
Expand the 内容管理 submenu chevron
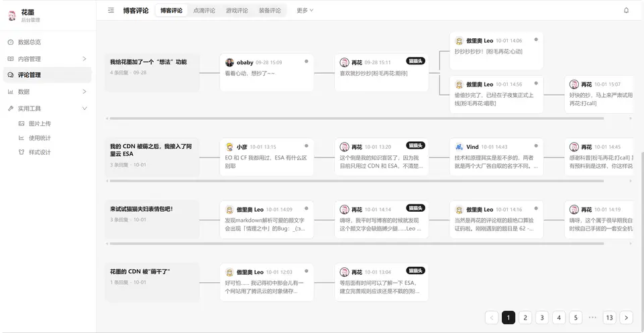point(85,59)
